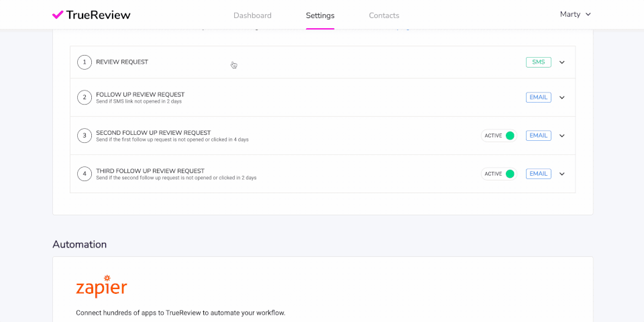Click step number 1 circle icon
Image resolution: width=644 pixels, height=322 pixels.
tap(85, 62)
